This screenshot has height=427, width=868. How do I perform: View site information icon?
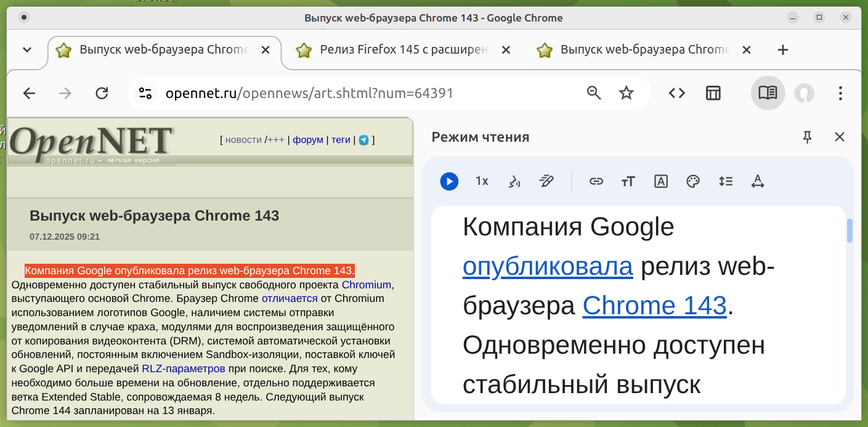click(145, 93)
